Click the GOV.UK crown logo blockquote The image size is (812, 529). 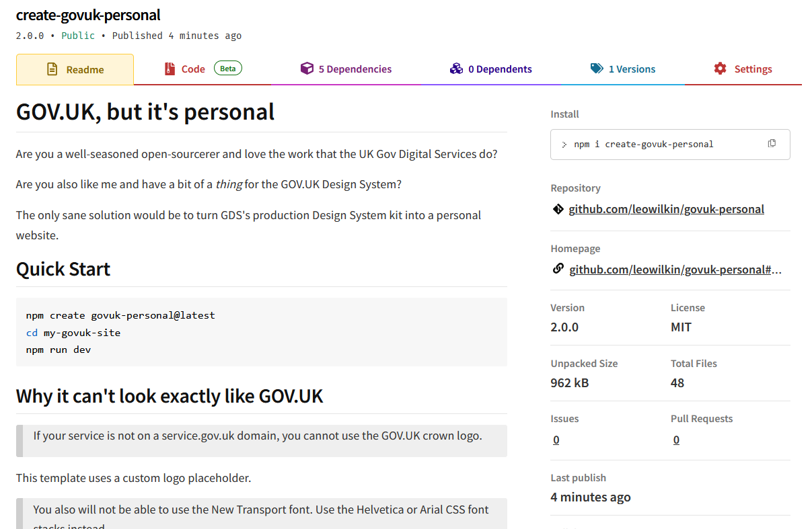(x=262, y=441)
